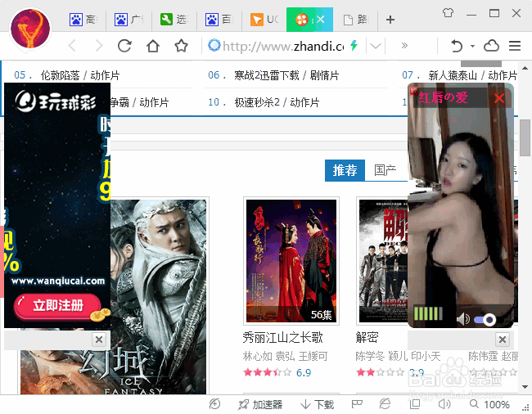Screen dimensions: 532x414
Task: Open the 解密 movie poster
Action: click(x=383, y=261)
